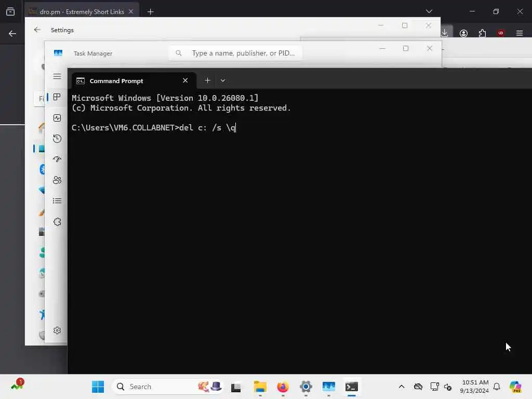Open terminal profile dropdown arrow

coord(223,81)
